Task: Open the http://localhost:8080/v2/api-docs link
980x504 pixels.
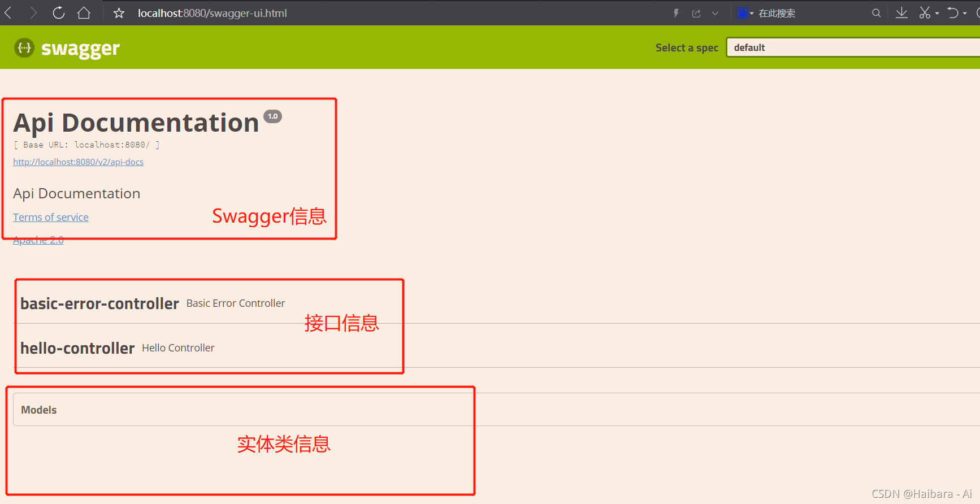Action: coord(78,162)
